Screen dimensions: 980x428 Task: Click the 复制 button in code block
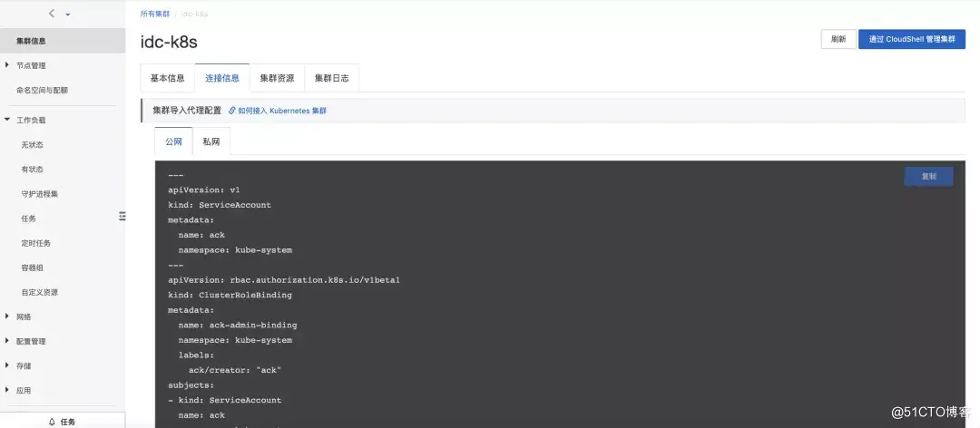[x=929, y=176]
